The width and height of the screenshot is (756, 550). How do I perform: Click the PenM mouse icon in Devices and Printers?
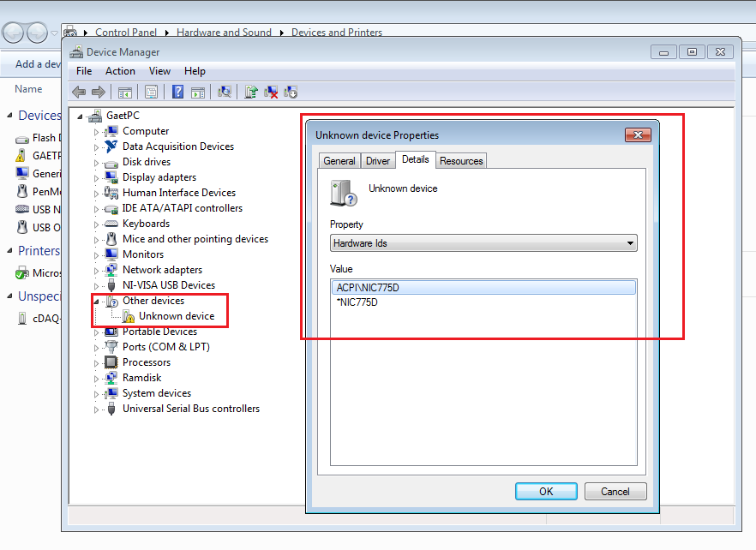(x=22, y=191)
